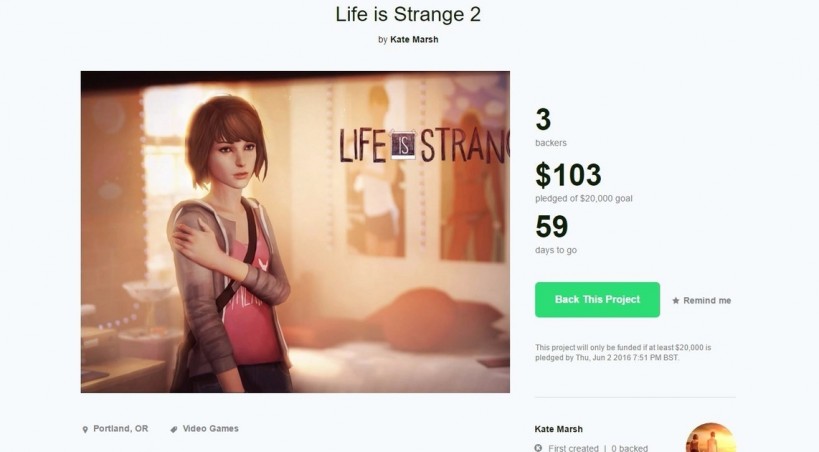The width and height of the screenshot is (819, 452).
Task: Click the Video Games tag icon
Action: point(174,429)
